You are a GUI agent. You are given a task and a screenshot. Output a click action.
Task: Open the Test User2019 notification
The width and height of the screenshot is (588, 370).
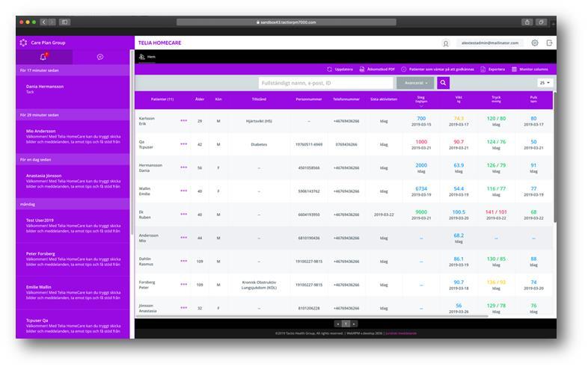click(x=73, y=226)
